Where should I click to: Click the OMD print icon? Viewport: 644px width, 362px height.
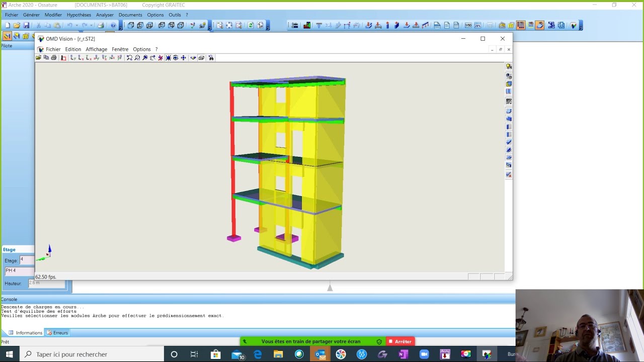click(54, 58)
